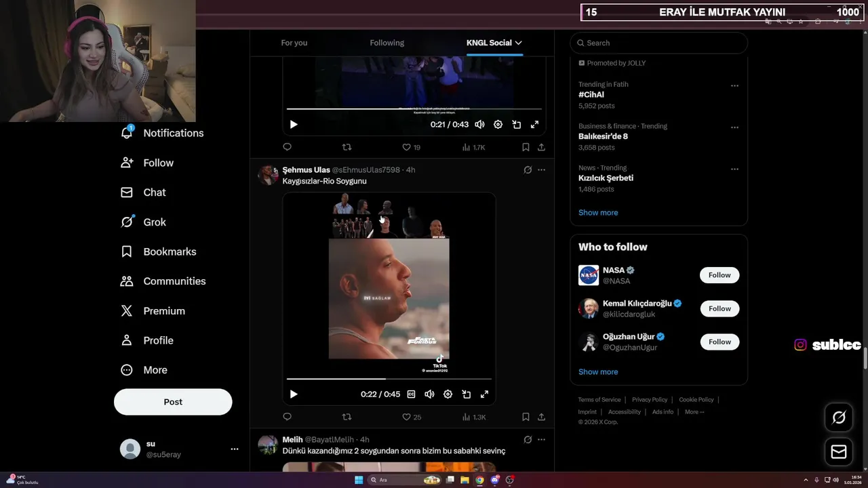View analytics showing 1.7K views

tap(473, 147)
